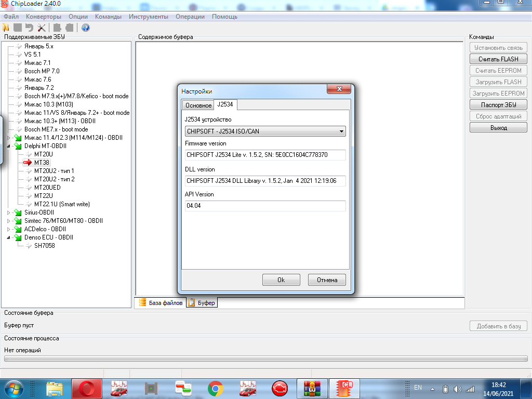
Task: Click the WinRAR icon in the taskbar
Action: coord(311,388)
